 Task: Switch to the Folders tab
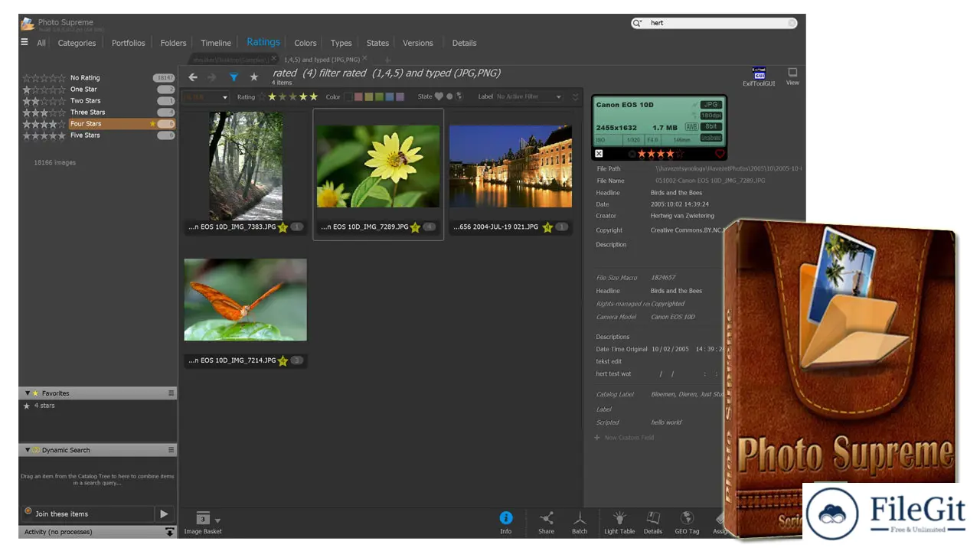click(x=173, y=43)
